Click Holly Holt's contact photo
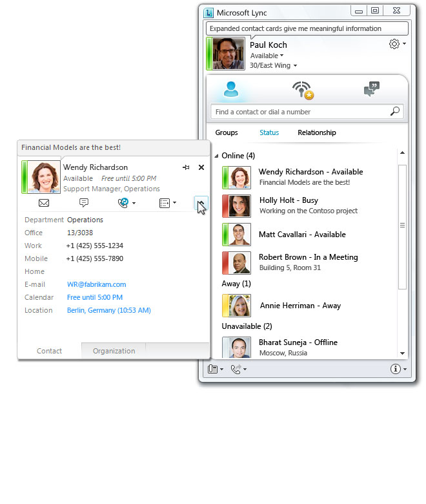This screenshot has height=504, width=426. 239,206
